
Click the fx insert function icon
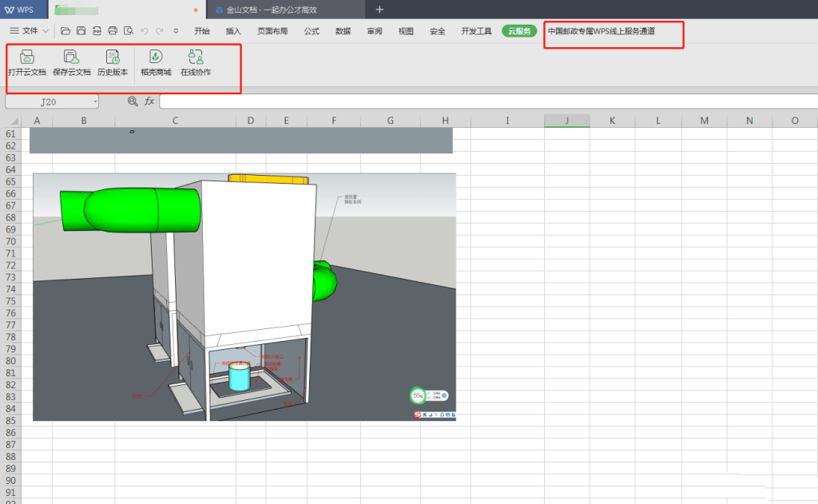149,101
